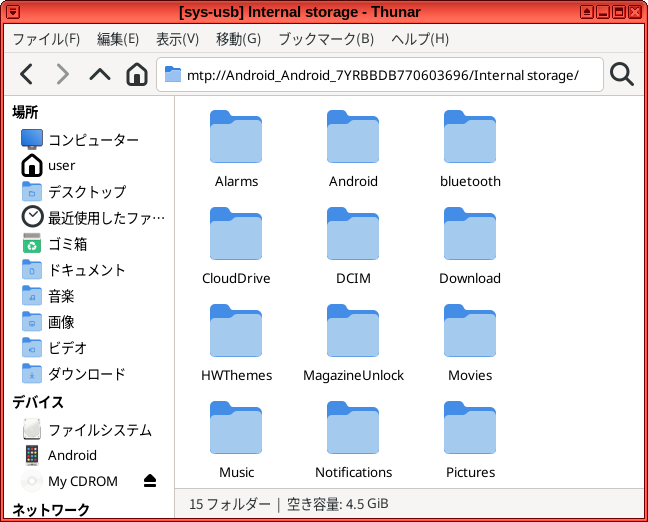Click folder icon in the location bar
The height and width of the screenshot is (522, 648).
click(173, 75)
